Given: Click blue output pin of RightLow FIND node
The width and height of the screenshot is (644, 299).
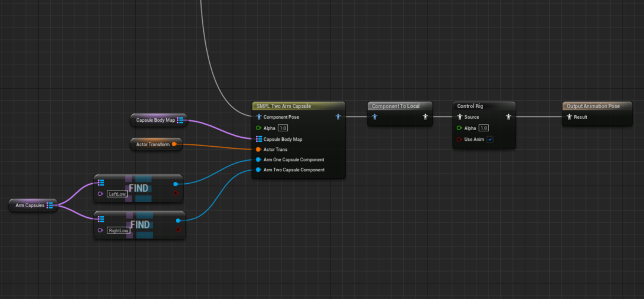Looking at the screenshot, I should tap(178, 220).
